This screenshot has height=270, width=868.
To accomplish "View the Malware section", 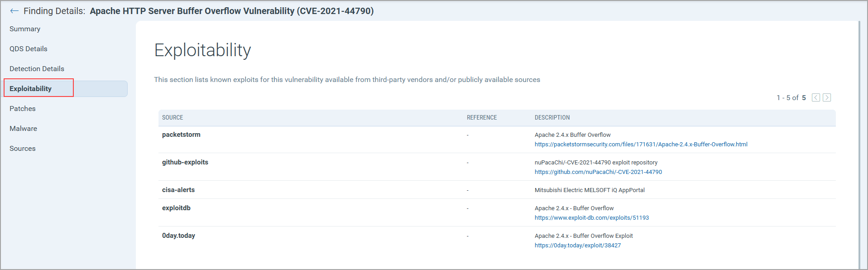I will [24, 129].
